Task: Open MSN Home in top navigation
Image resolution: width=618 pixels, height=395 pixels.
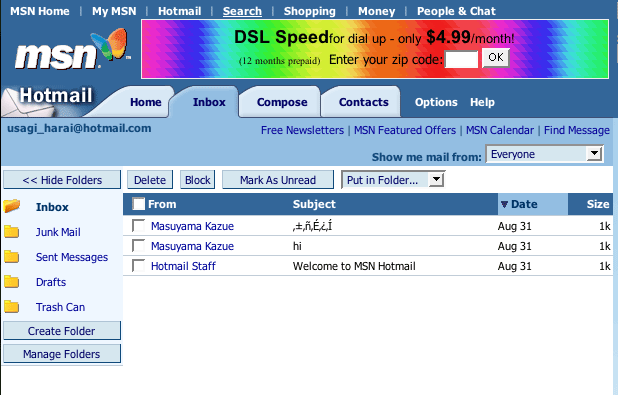Action: pyautogui.click(x=40, y=11)
